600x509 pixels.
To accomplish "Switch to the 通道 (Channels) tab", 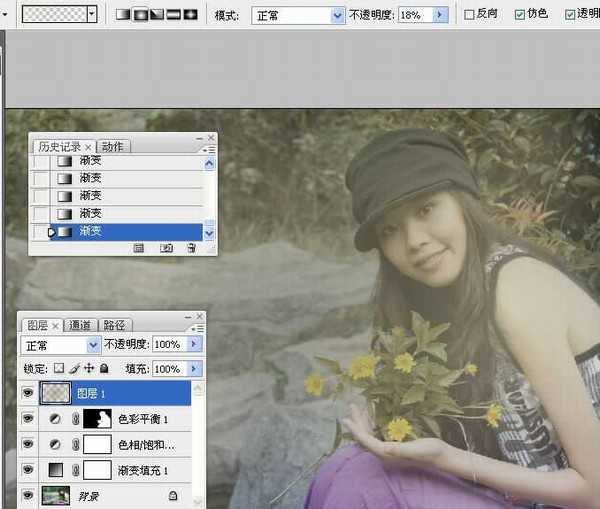I will (81, 325).
